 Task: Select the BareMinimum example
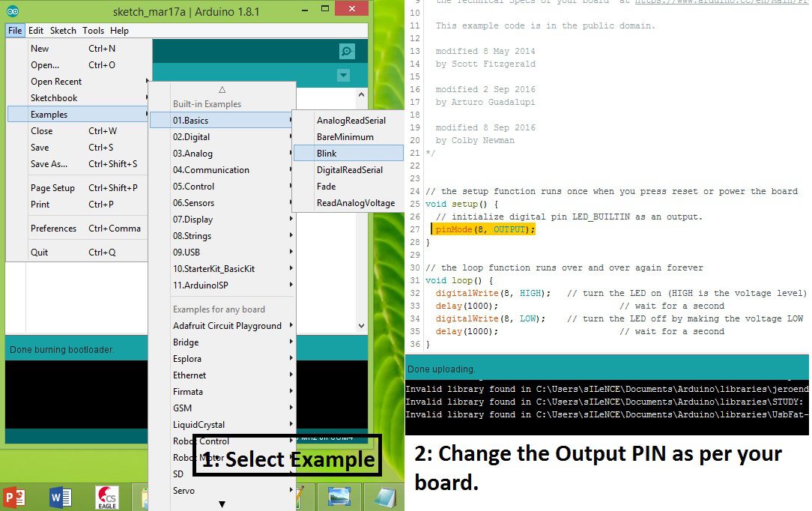(x=348, y=136)
